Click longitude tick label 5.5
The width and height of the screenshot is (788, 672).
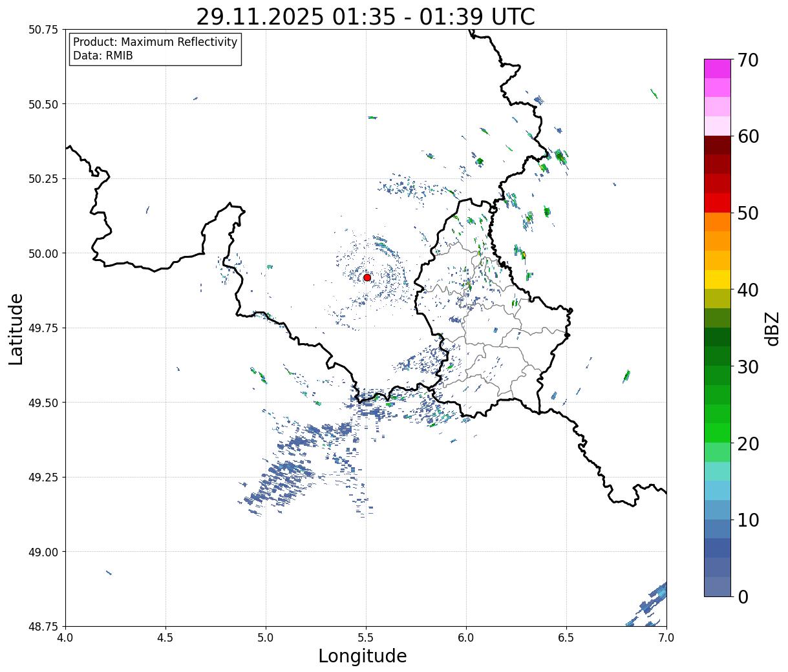coord(366,638)
